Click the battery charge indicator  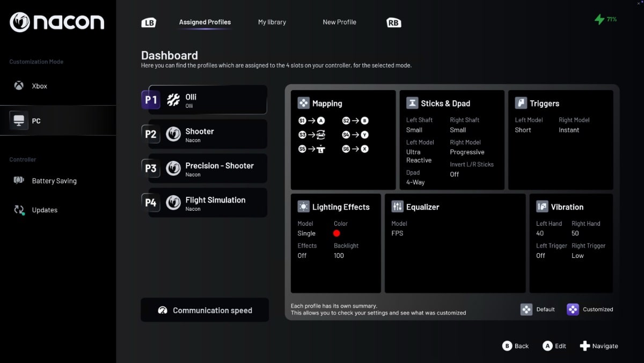coord(606,19)
